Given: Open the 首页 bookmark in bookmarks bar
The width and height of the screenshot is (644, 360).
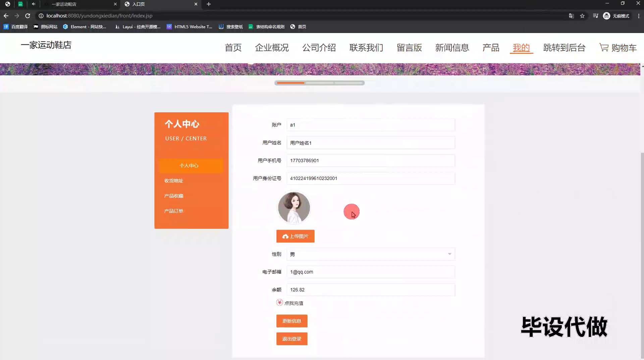Looking at the screenshot, I should (298, 27).
